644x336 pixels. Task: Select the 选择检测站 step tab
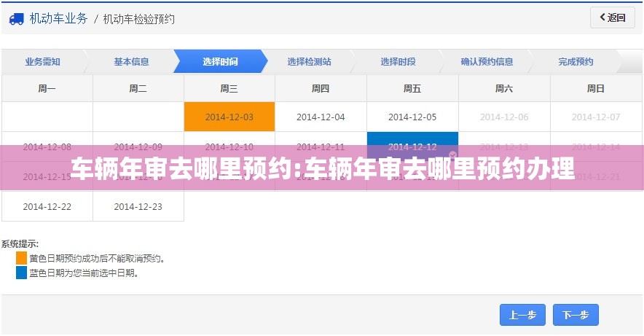(x=310, y=62)
